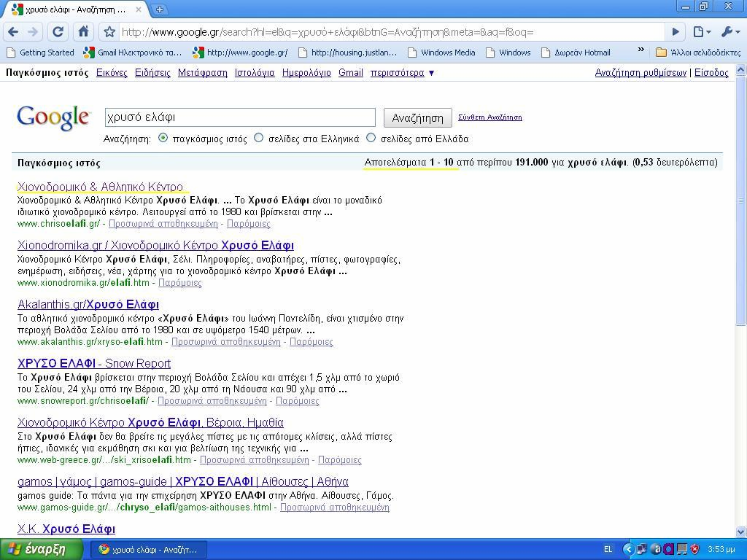Show the hidden bookmarks overflow chevron
The width and height of the screenshot is (747, 560).
click(x=640, y=50)
